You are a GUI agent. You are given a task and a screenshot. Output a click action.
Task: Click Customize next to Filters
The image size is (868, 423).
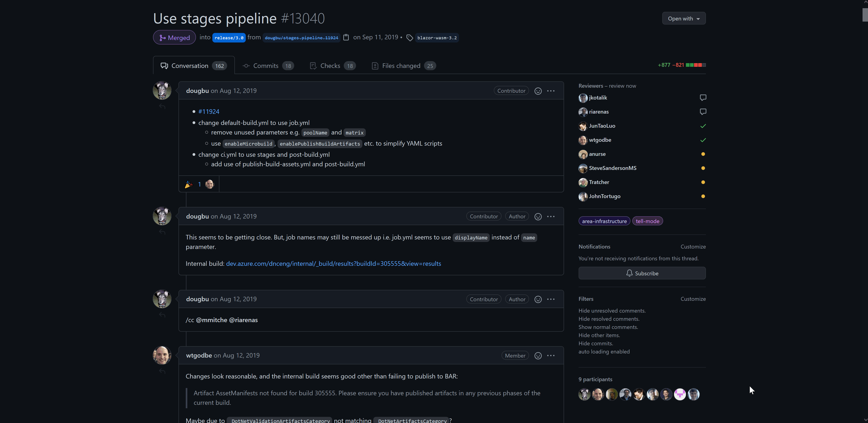pyautogui.click(x=693, y=299)
